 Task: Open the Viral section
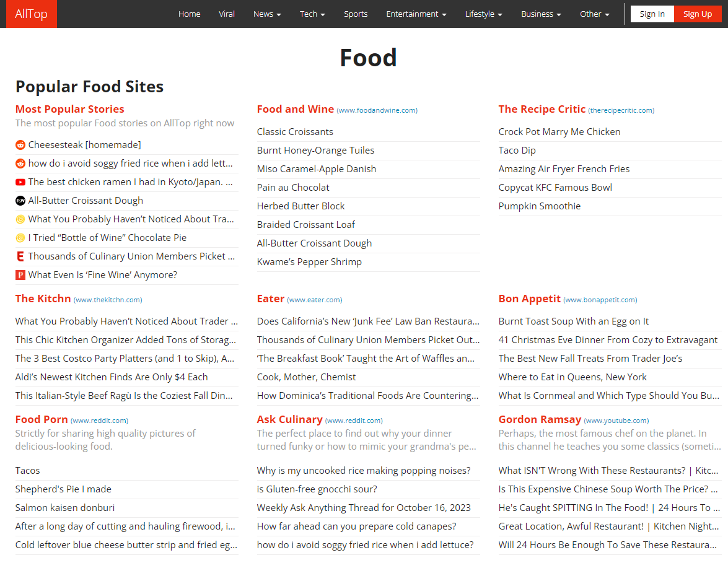pos(227,14)
